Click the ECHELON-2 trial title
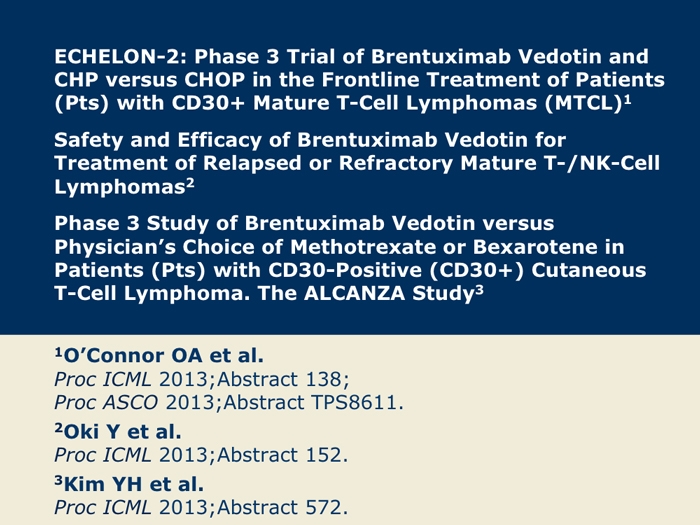Viewport: 700px width, 525px height. 359,80
